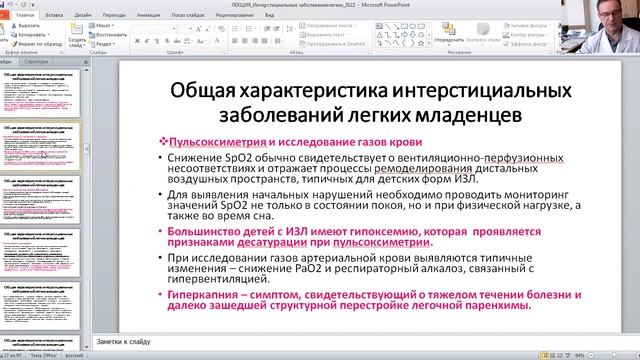Open the Рецензирование (Review) tab

[x=234, y=15]
